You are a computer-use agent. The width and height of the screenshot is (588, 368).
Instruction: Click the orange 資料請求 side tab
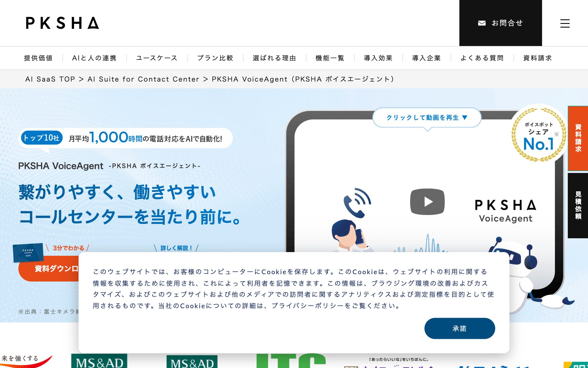coord(578,138)
